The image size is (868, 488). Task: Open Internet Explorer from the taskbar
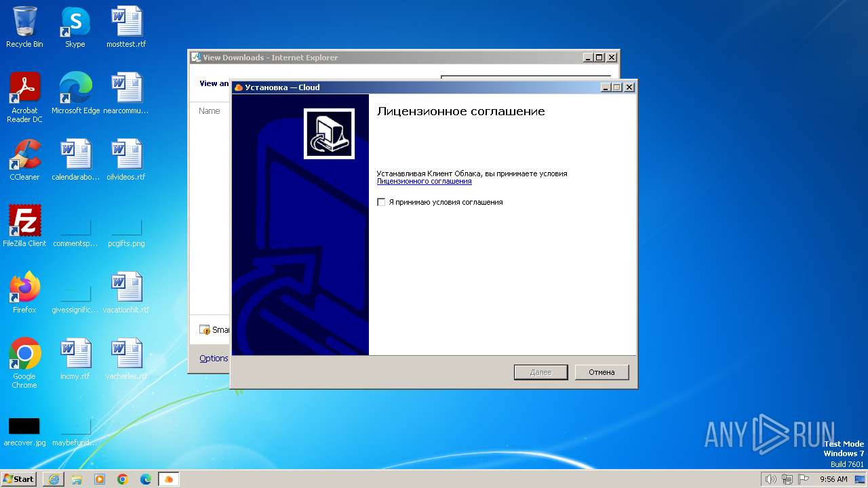point(54,479)
